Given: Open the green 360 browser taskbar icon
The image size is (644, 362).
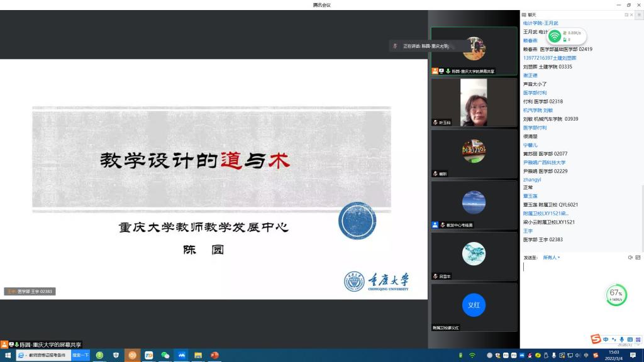Looking at the screenshot, I should point(99,356).
